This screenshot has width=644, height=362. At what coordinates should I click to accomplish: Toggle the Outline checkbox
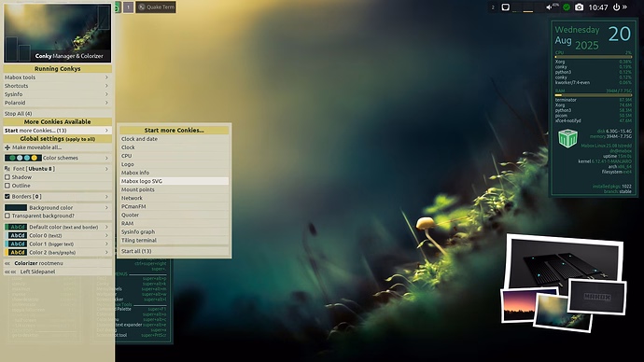point(7,186)
